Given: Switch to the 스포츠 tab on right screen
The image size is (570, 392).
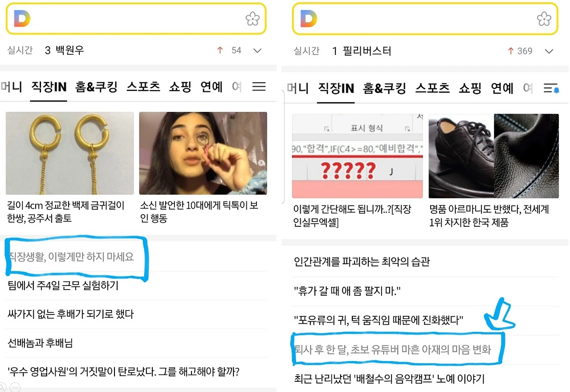Looking at the screenshot, I should pyautogui.click(x=432, y=88).
